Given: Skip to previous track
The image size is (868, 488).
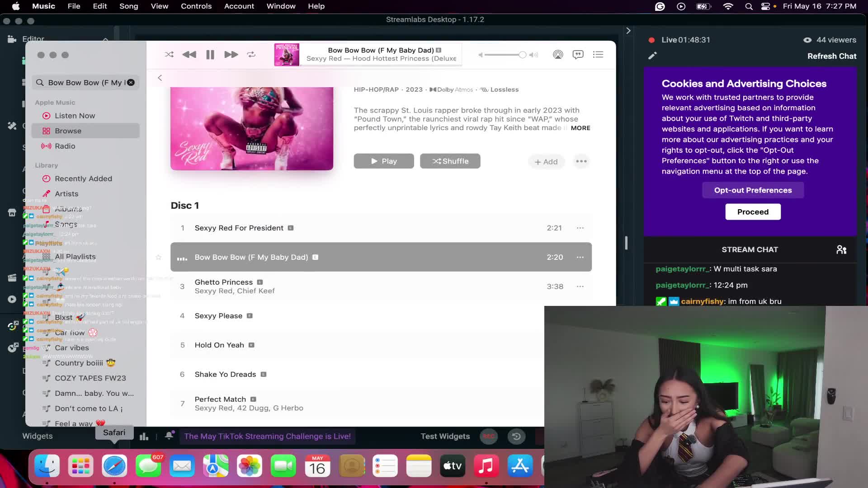Looking at the screenshot, I should click(189, 55).
